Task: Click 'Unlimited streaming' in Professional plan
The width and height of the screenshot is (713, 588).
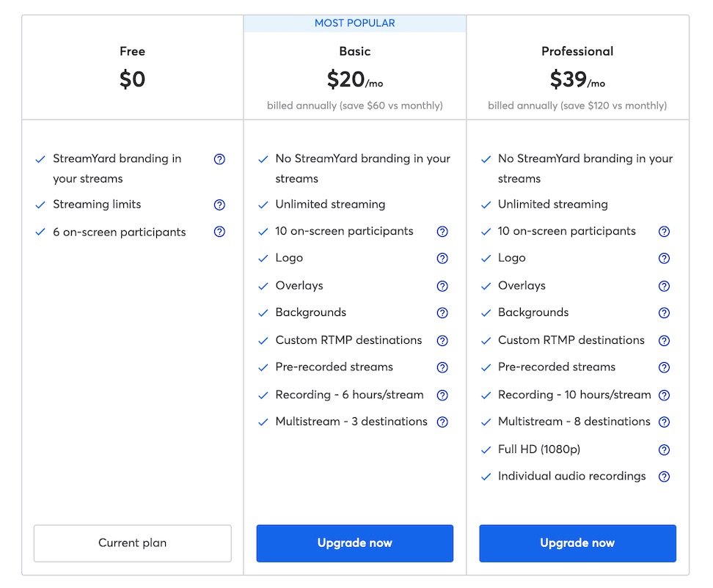Action: 552,205
